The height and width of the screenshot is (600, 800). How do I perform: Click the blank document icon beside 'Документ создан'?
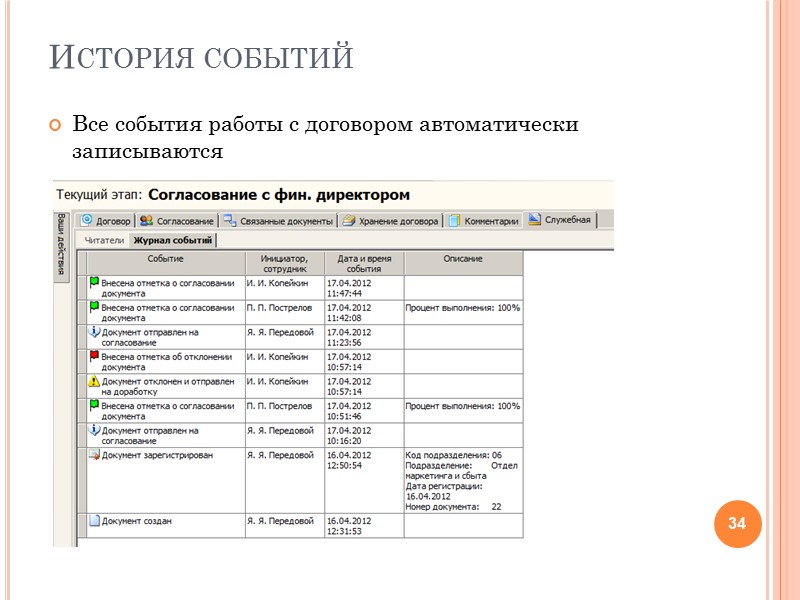95,521
